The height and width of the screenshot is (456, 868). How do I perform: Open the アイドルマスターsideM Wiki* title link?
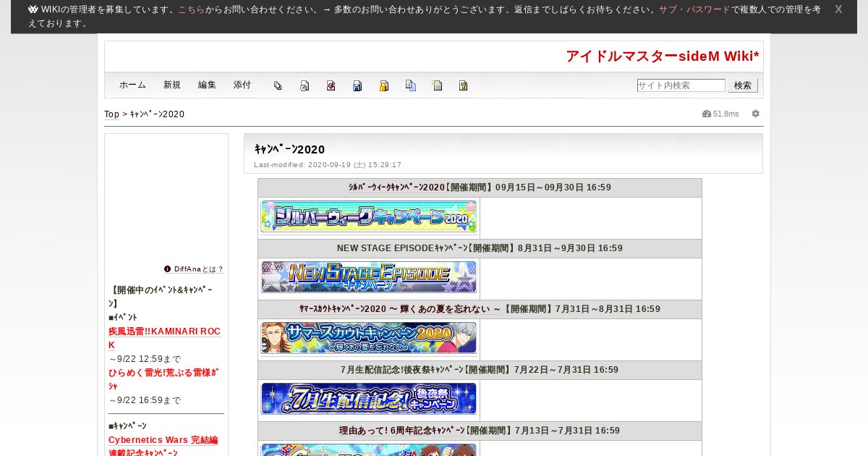point(663,56)
